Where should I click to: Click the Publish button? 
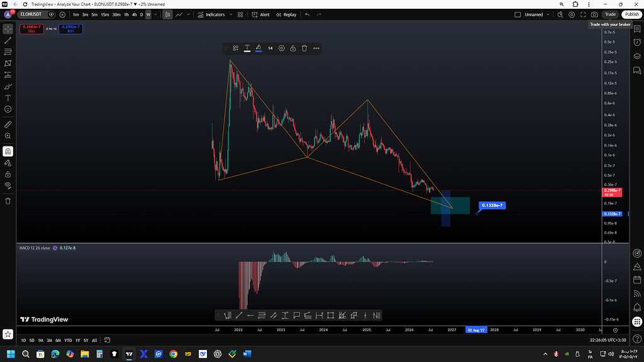(631, 14)
